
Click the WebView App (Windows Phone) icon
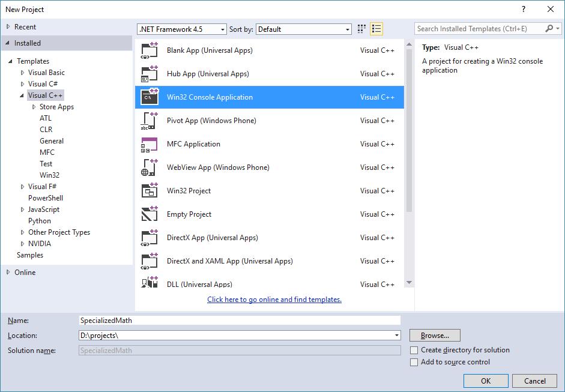point(149,167)
